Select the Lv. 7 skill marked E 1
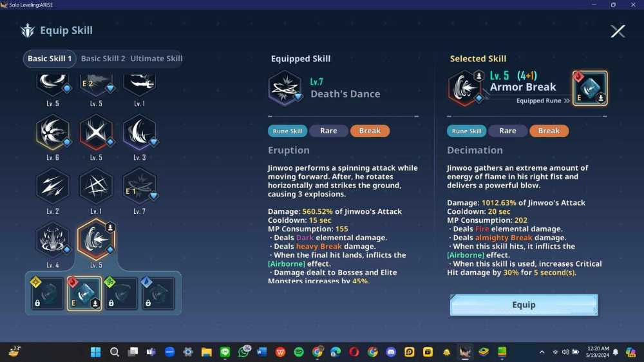The image size is (644, 362). click(x=140, y=186)
